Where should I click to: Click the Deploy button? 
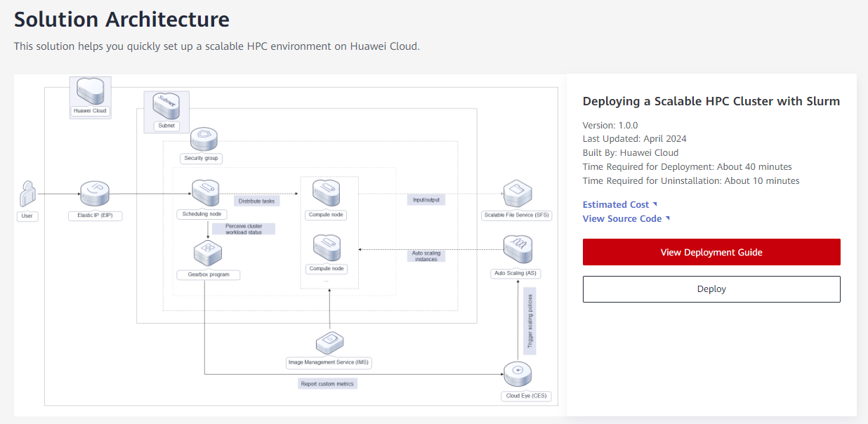pyautogui.click(x=711, y=289)
